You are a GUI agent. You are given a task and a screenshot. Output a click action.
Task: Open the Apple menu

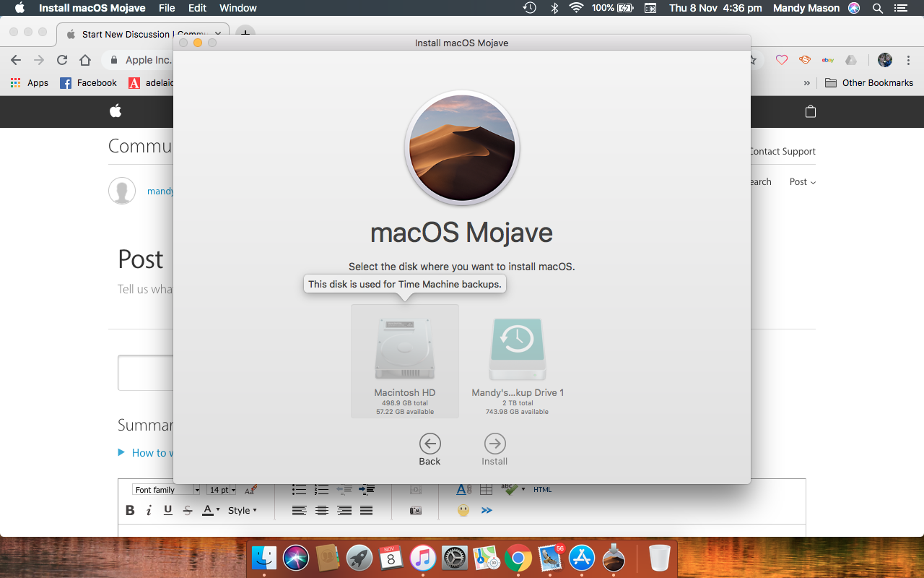19,8
